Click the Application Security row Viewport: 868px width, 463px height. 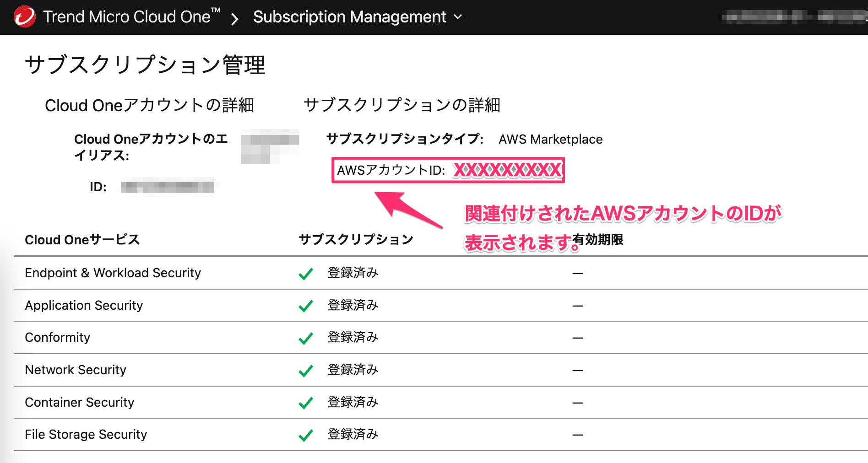click(x=84, y=305)
